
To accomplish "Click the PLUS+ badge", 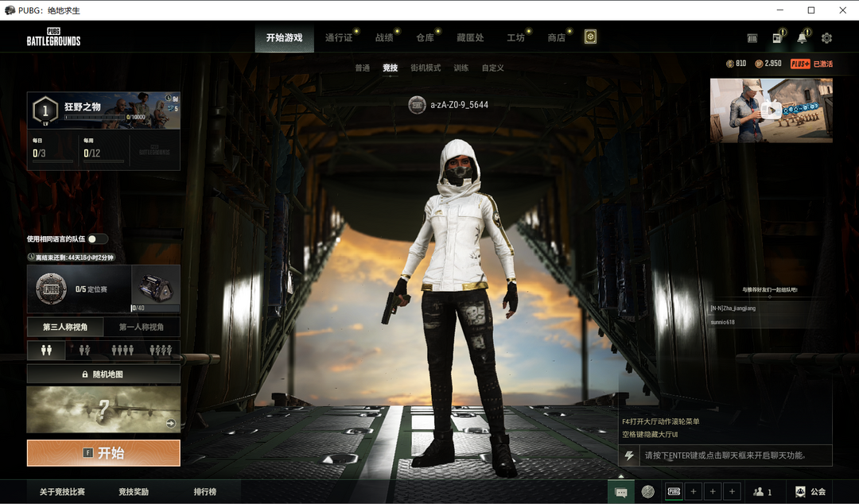I will 800,64.
